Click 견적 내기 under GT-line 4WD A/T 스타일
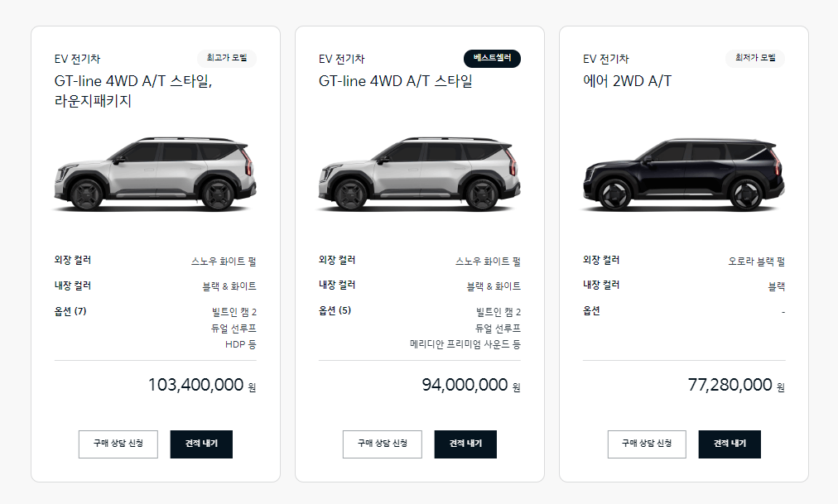 465,444
